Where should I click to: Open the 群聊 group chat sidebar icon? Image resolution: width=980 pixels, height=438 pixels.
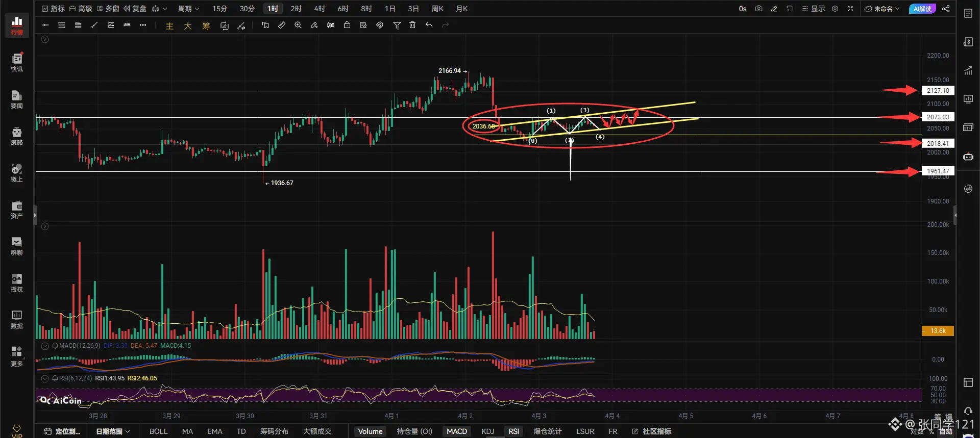tap(17, 246)
